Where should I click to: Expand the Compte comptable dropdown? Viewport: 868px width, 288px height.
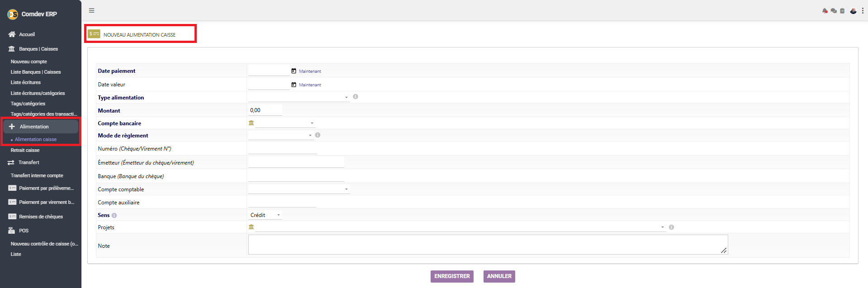pyautogui.click(x=299, y=189)
